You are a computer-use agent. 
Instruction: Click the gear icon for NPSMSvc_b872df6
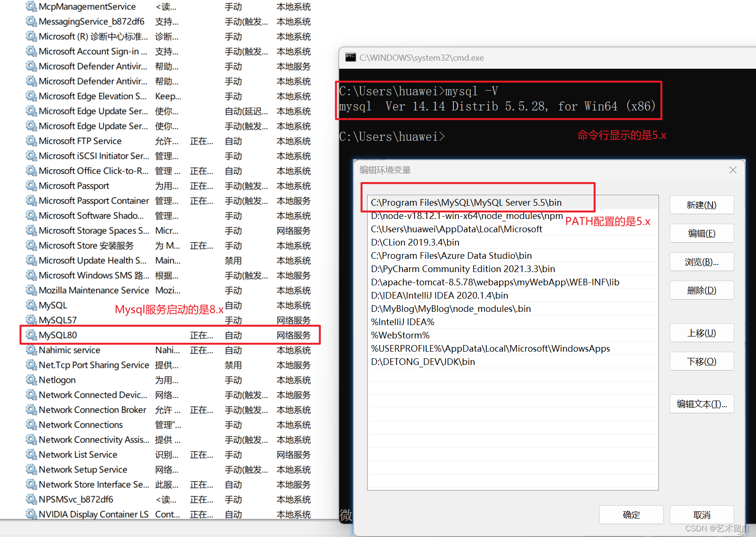31,500
